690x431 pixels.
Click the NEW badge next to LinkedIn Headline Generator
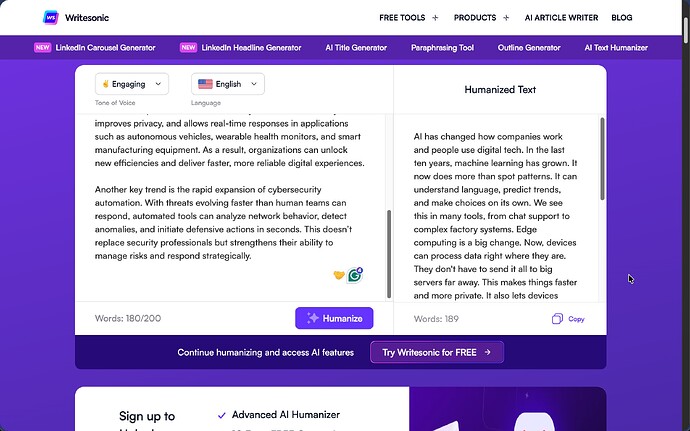(188, 48)
